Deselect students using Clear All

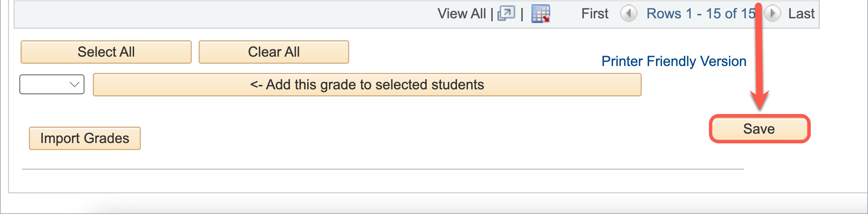point(274,52)
